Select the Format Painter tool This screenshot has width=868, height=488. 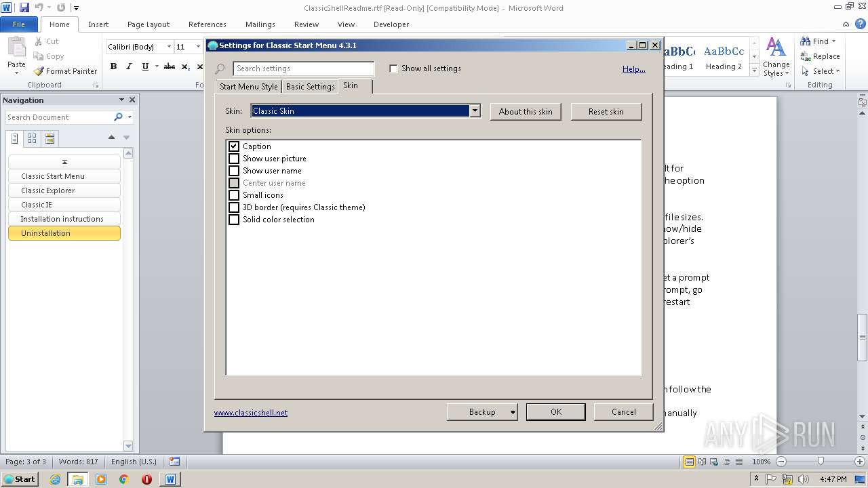tap(66, 71)
